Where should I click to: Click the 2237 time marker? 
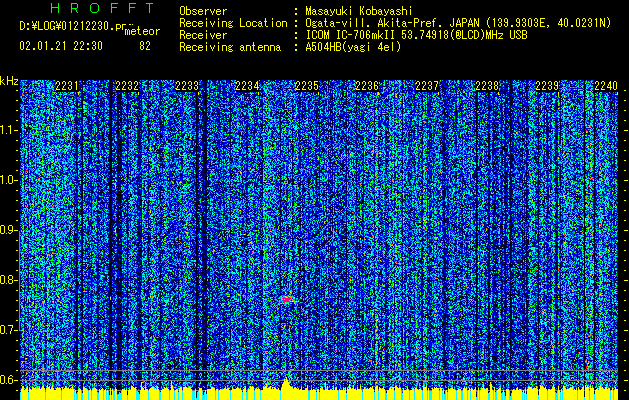click(x=427, y=86)
